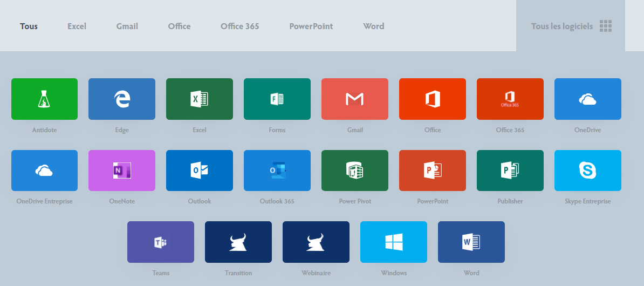
Task: Select the PowerPoint tile icon
Action: pos(433,171)
